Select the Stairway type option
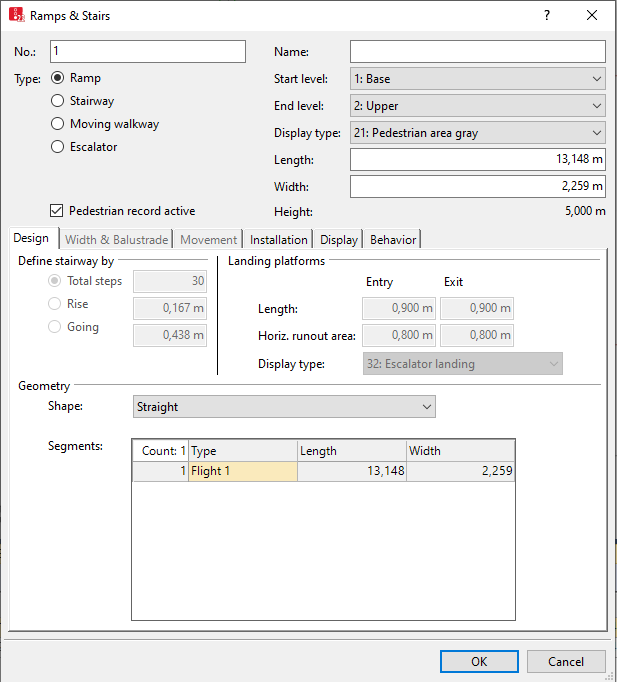Viewport: 617px width, 682px height. click(x=58, y=101)
